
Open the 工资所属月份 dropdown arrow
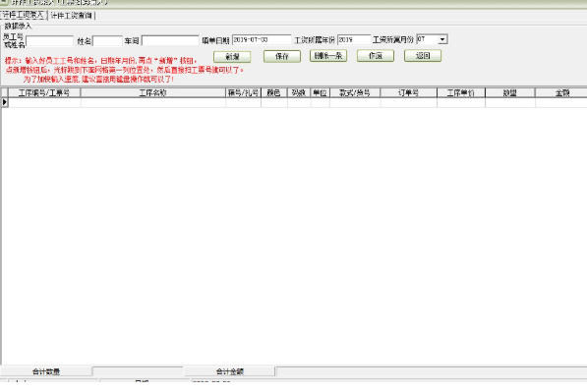click(x=442, y=39)
